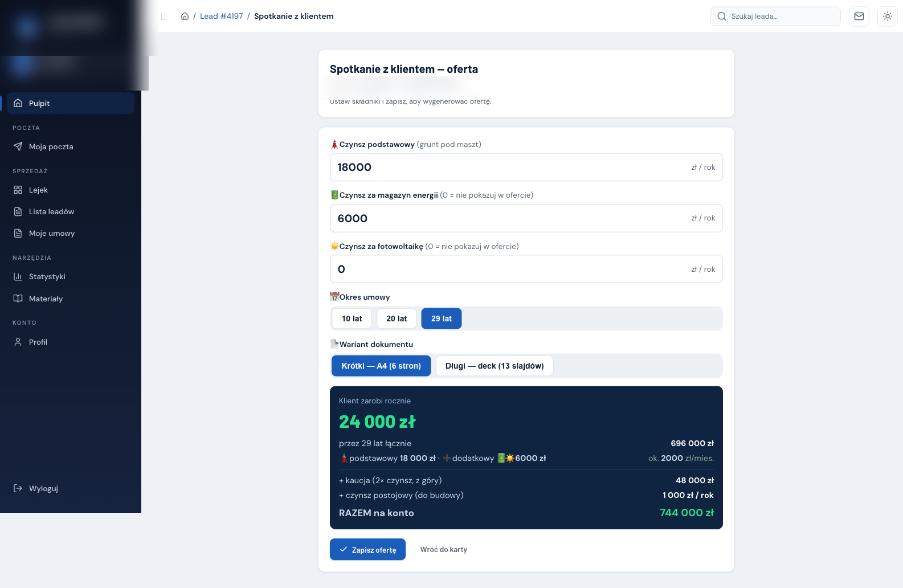
Task: Select 10 lat contract period
Action: pos(352,318)
